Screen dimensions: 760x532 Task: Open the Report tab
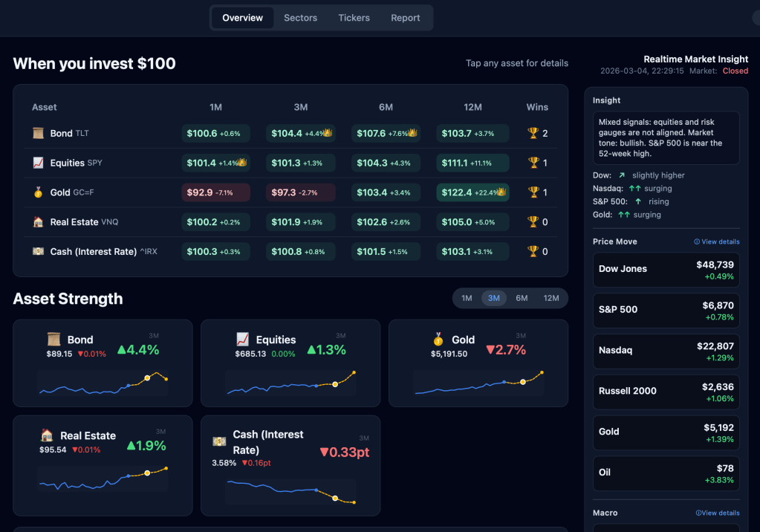coord(406,18)
